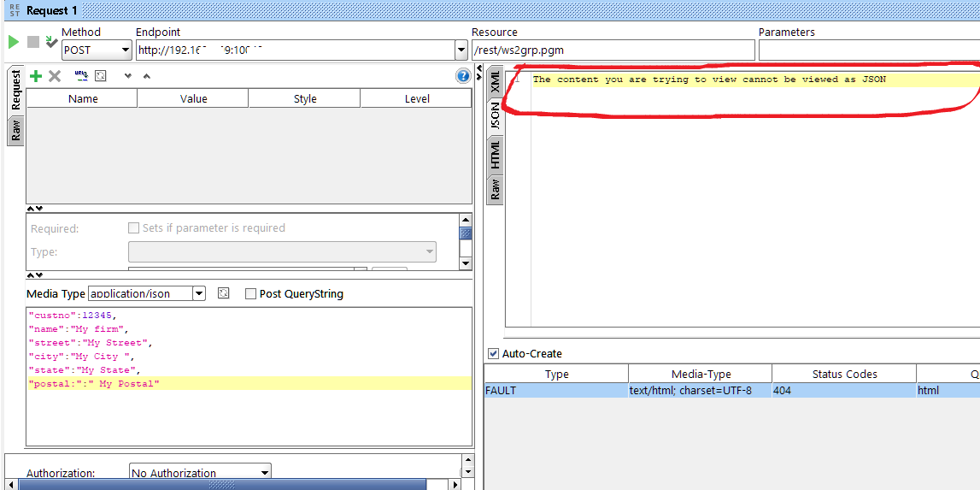Move the parameter up with the up chevron
This screenshot has width=980, height=490.
tap(146, 76)
